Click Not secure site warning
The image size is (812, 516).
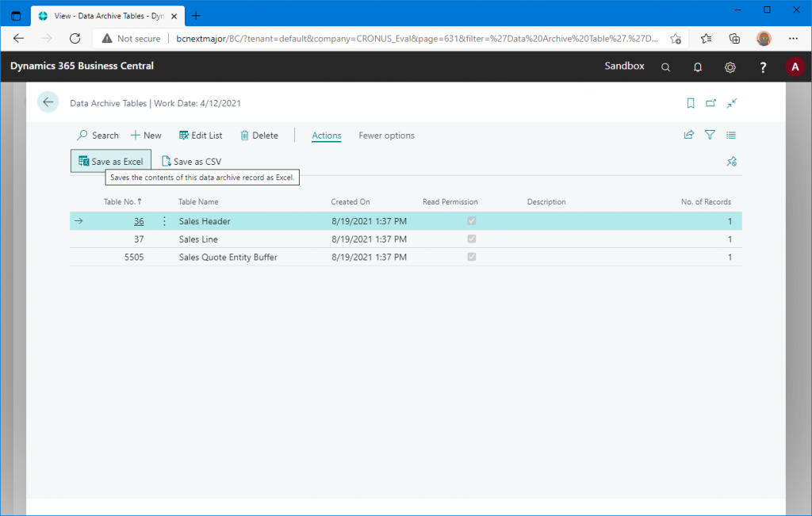pos(132,38)
